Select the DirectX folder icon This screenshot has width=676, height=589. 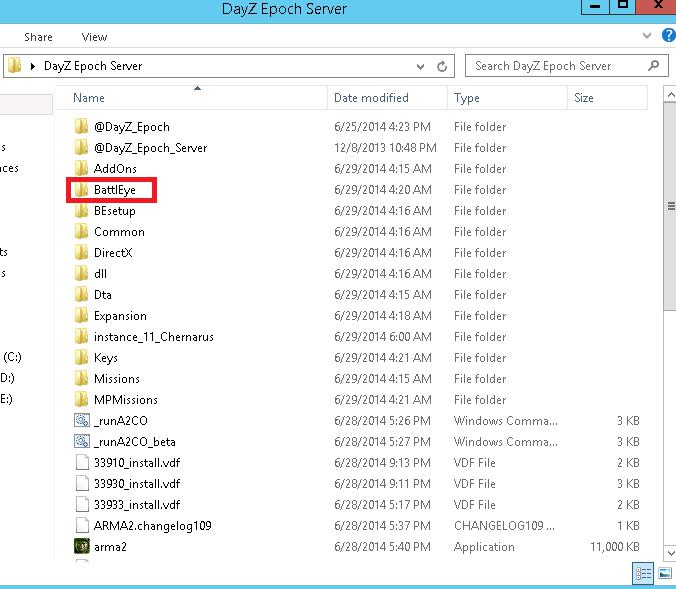click(x=81, y=253)
